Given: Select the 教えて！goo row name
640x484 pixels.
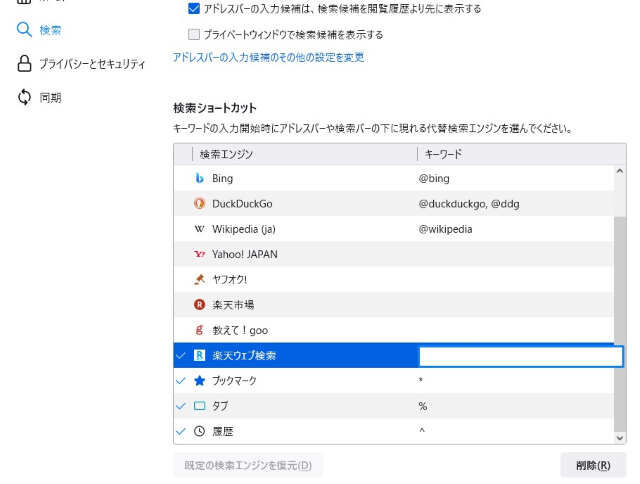Looking at the screenshot, I should coord(240,330).
